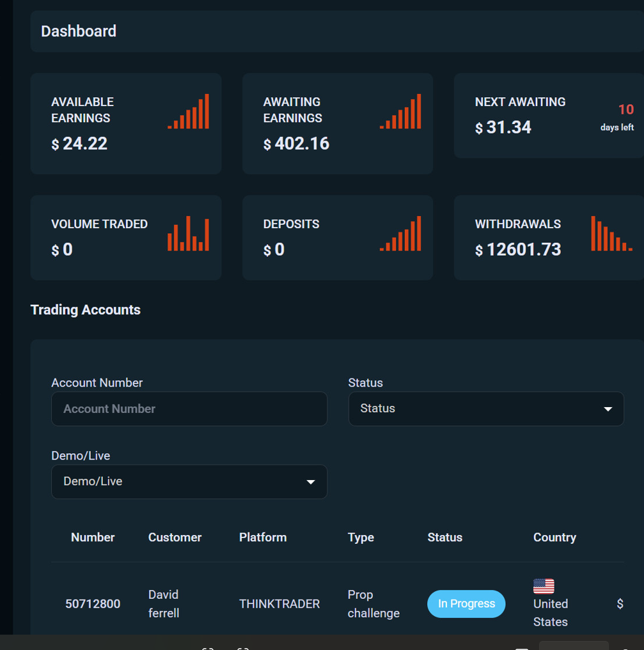
Task: Focus the Account Number input field
Action: tap(189, 409)
